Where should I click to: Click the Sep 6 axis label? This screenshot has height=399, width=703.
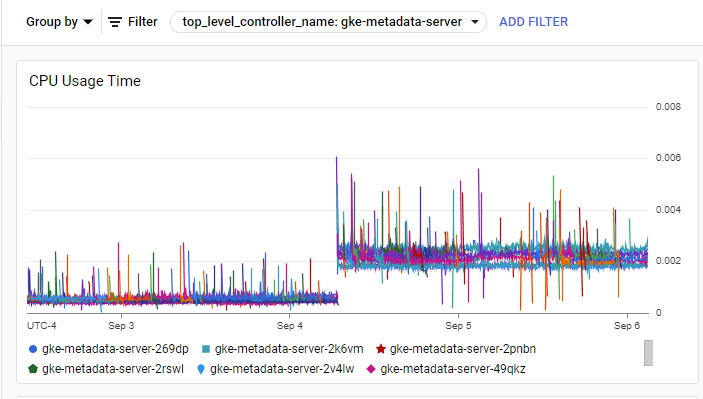[x=627, y=326]
